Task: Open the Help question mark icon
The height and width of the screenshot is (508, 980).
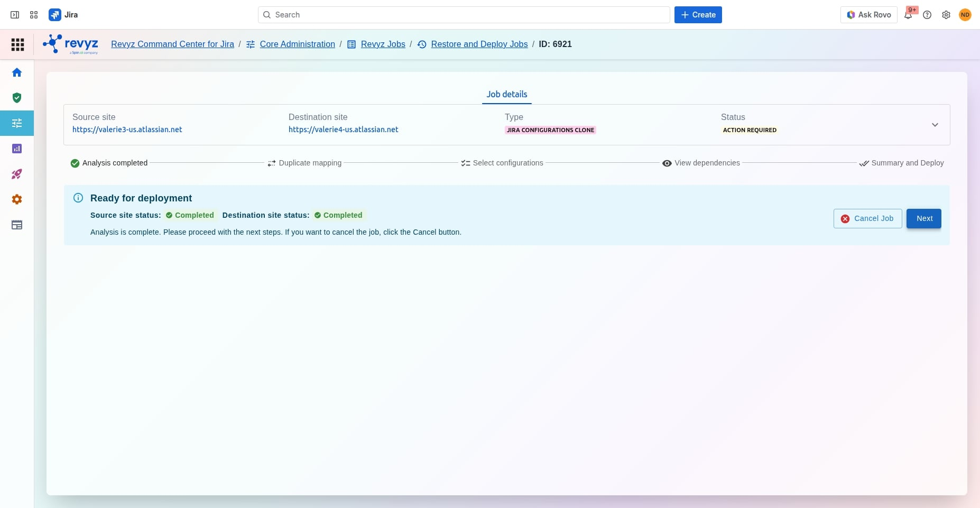Action: click(927, 15)
